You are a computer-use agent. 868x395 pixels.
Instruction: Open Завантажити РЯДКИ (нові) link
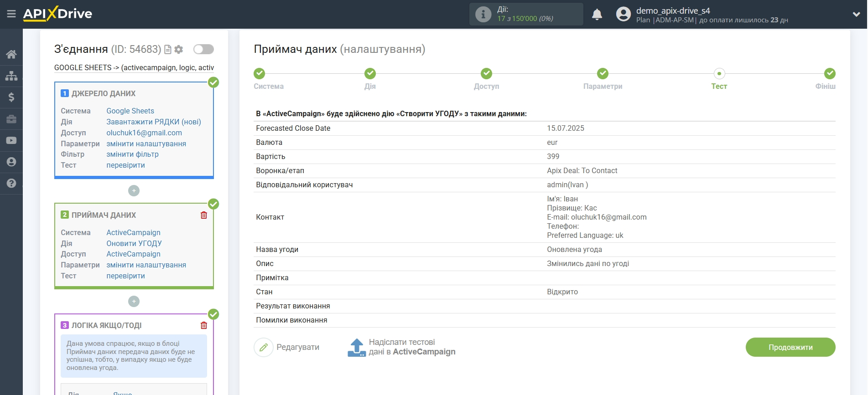point(154,122)
